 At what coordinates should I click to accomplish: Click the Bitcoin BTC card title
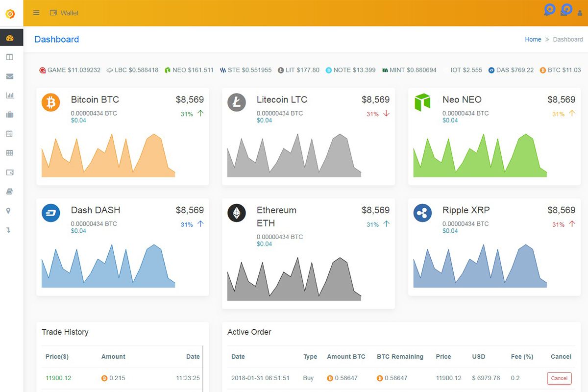click(95, 99)
